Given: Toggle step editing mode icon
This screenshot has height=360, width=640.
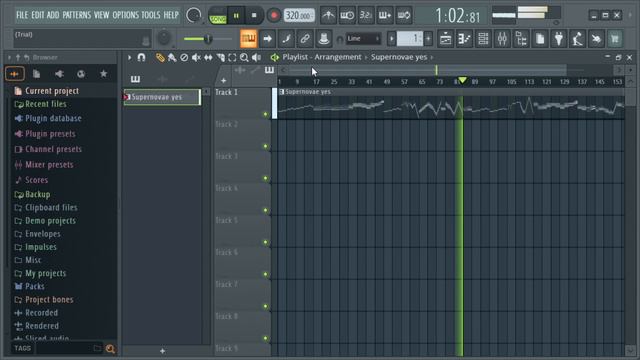Looking at the screenshot, I should click(287, 39).
